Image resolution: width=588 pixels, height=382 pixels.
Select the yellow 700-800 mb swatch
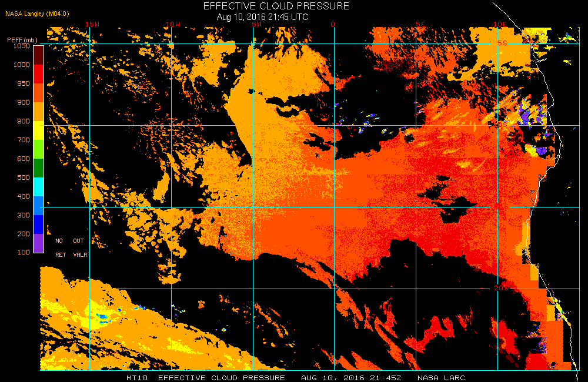39,130
